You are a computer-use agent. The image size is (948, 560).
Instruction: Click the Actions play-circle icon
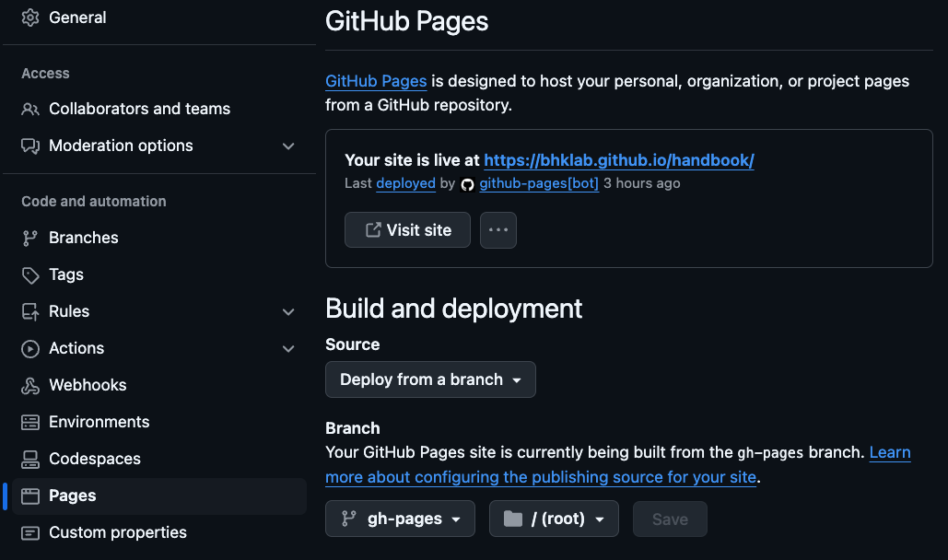[30, 348]
